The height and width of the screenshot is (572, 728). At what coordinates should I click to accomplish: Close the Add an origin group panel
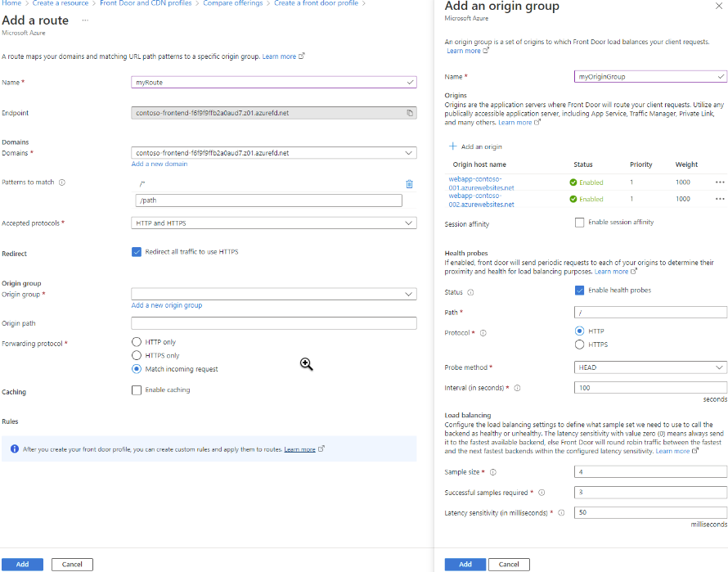click(719, 6)
